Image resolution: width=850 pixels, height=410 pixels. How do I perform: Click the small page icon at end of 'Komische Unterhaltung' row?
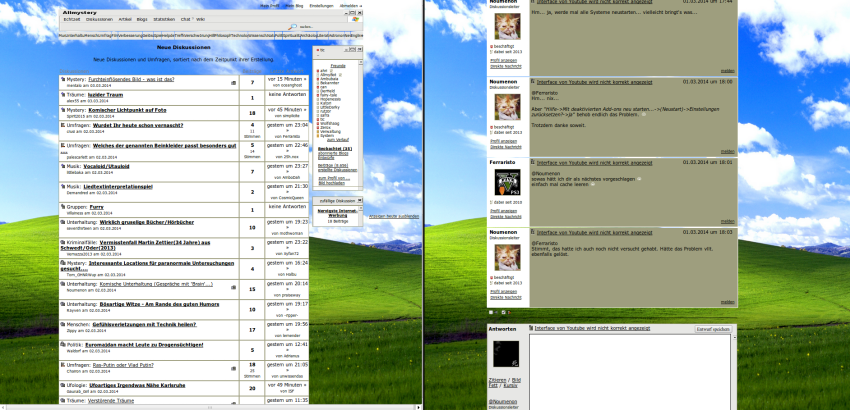click(234, 287)
